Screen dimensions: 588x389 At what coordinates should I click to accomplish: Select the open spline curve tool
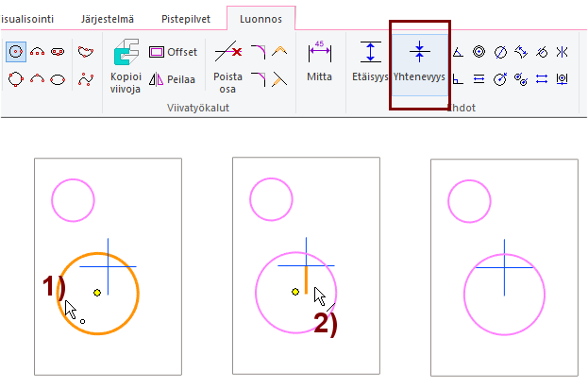click(x=86, y=79)
